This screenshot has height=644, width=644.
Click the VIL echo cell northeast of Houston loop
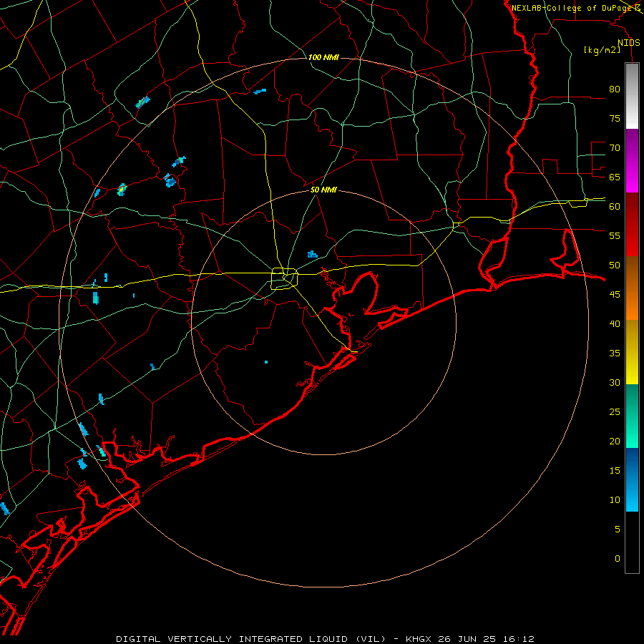click(312, 254)
